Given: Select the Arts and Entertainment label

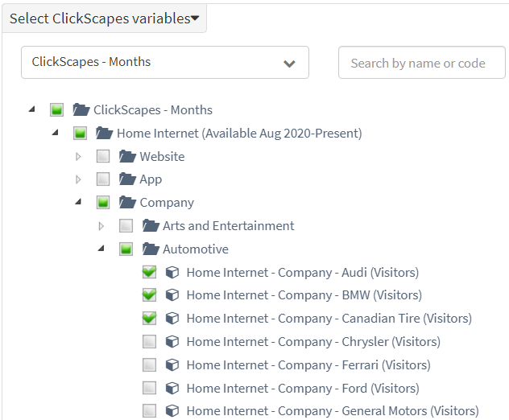Looking at the screenshot, I should pos(229,226).
